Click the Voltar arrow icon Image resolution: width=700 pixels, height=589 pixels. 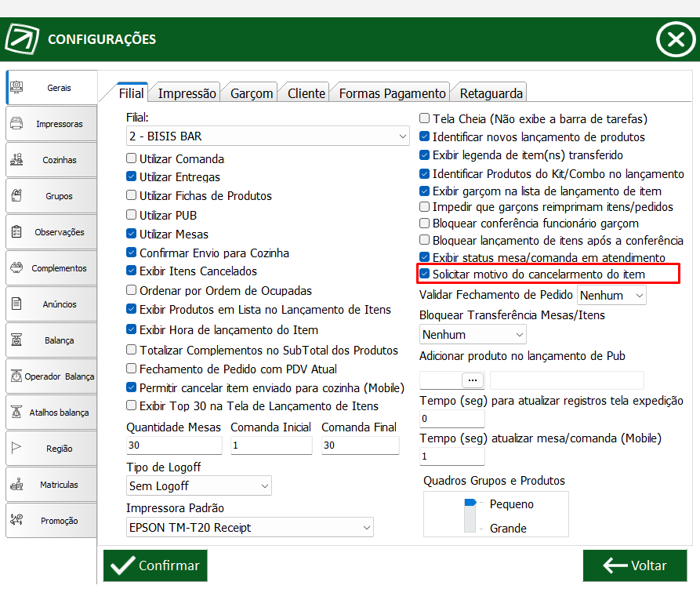(x=615, y=565)
